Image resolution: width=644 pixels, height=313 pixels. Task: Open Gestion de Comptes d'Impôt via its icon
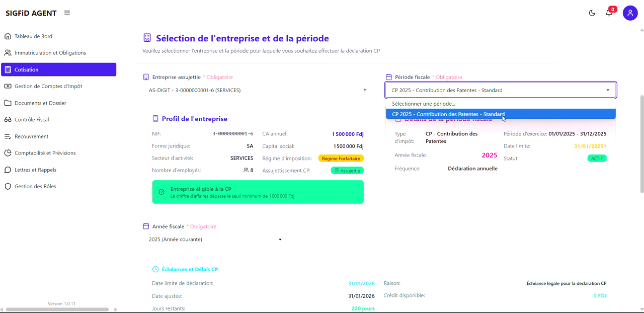tap(8, 86)
